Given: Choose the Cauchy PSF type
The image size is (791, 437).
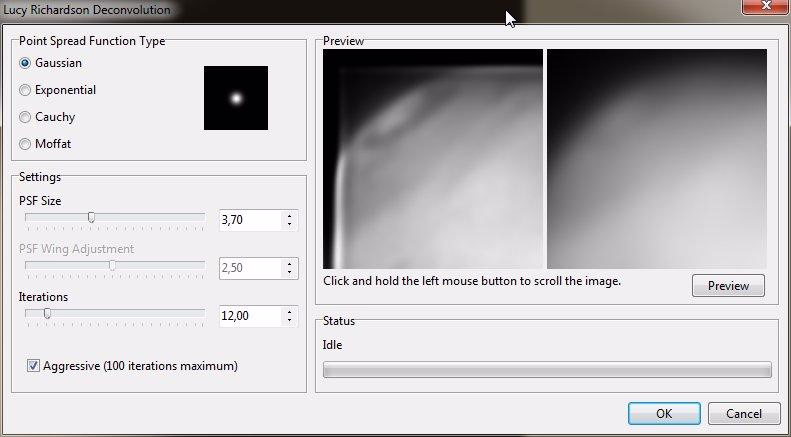Looking at the screenshot, I should [26, 117].
